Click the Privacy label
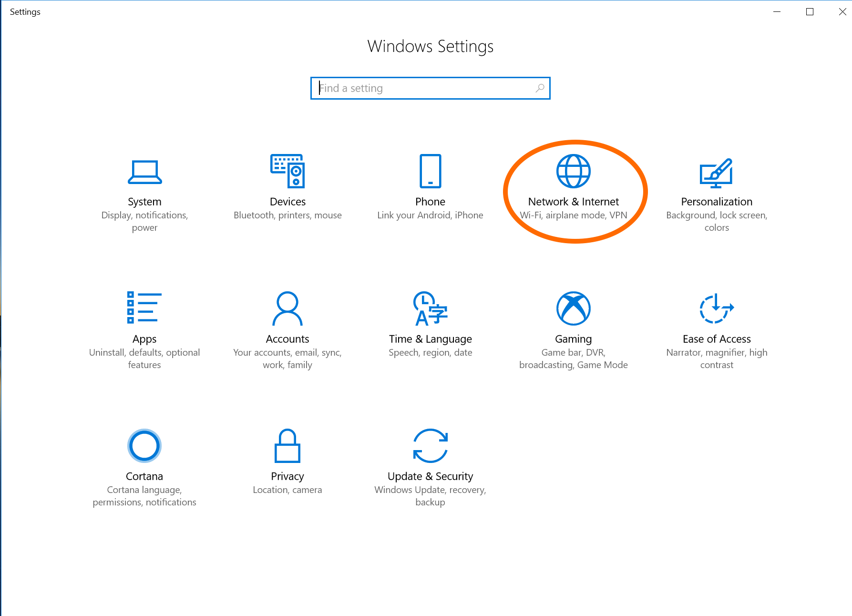Screen dimensions: 852x616 pyautogui.click(x=287, y=476)
